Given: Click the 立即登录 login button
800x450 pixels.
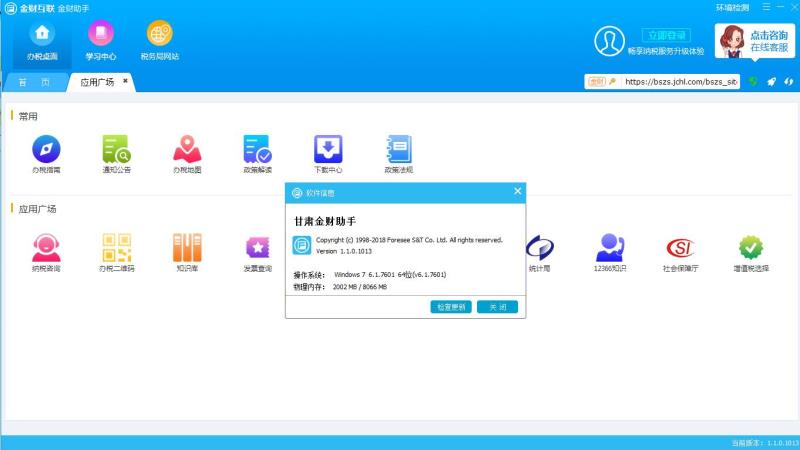Looking at the screenshot, I should [666, 35].
